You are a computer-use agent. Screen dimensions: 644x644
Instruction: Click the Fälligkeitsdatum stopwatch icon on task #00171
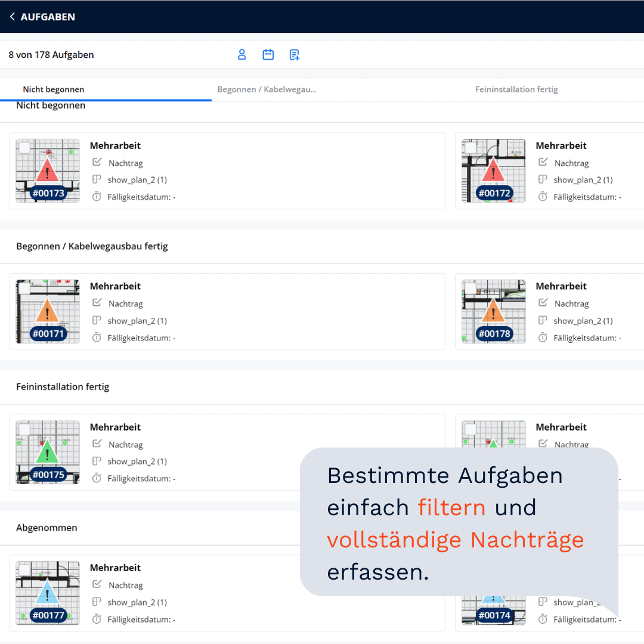tap(97, 338)
